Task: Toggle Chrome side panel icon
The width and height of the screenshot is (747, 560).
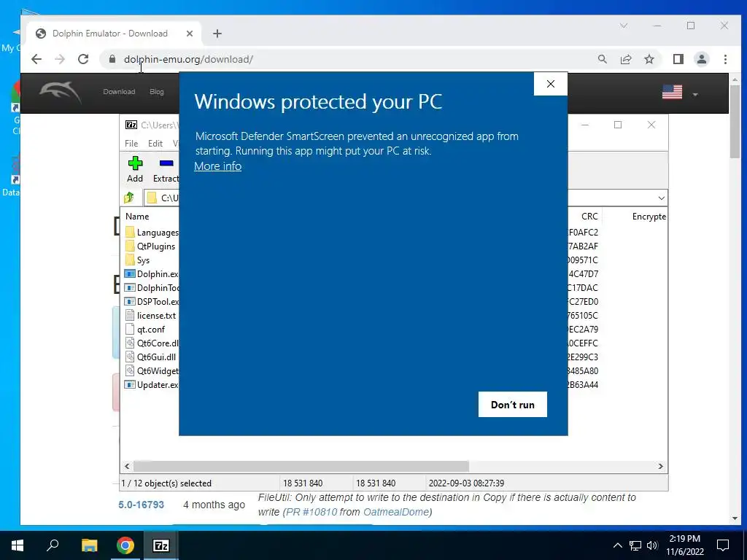Action: point(678,59)
